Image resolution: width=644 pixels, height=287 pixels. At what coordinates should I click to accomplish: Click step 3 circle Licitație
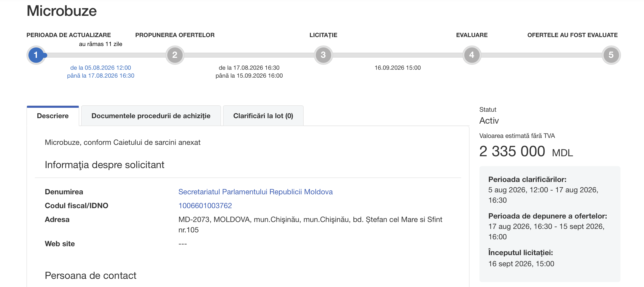(323, 55)
